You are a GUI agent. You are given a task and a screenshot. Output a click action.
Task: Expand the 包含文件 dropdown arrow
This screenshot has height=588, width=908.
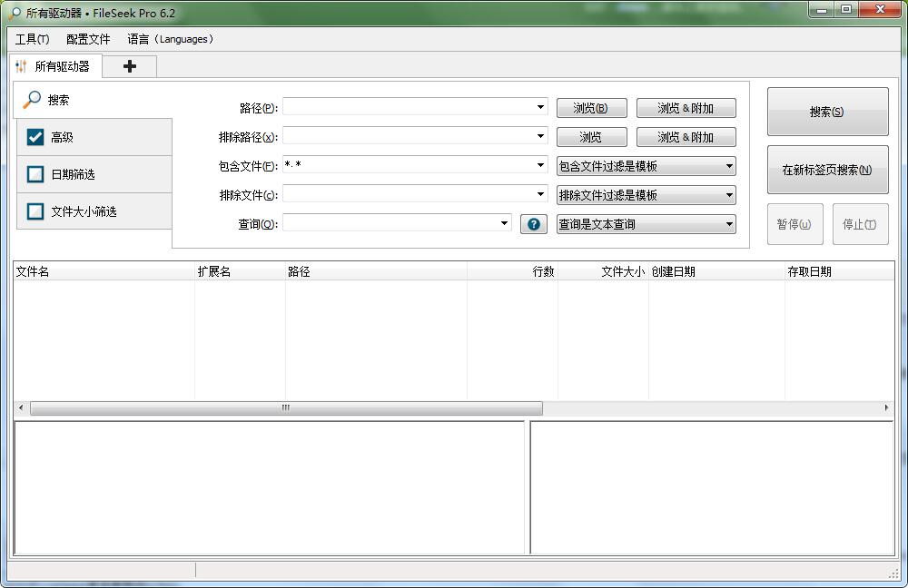pos(540,165)
